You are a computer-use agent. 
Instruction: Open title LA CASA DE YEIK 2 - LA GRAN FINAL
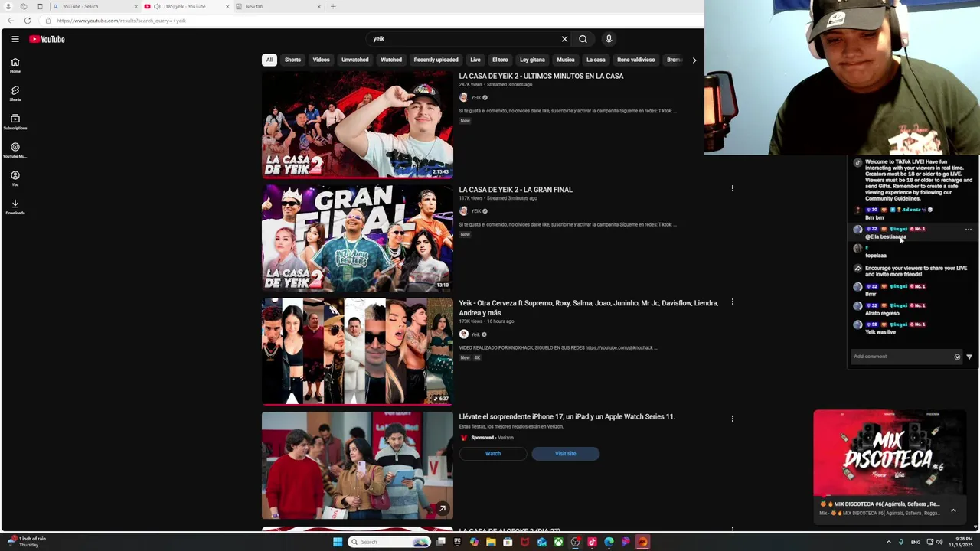click(515, 190)
